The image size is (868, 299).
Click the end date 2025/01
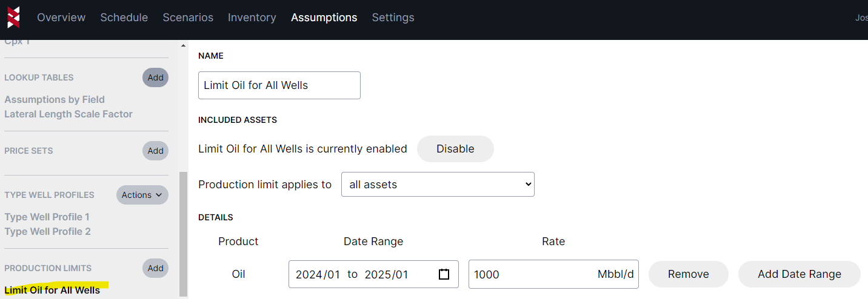(387, 275)
